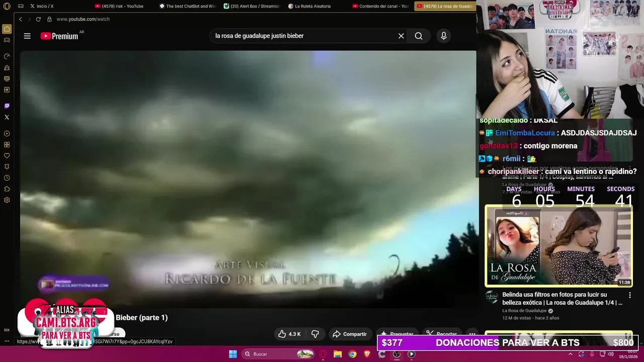
Task: Open the Opera GX menu logo
Action: (x=7, y=6)
